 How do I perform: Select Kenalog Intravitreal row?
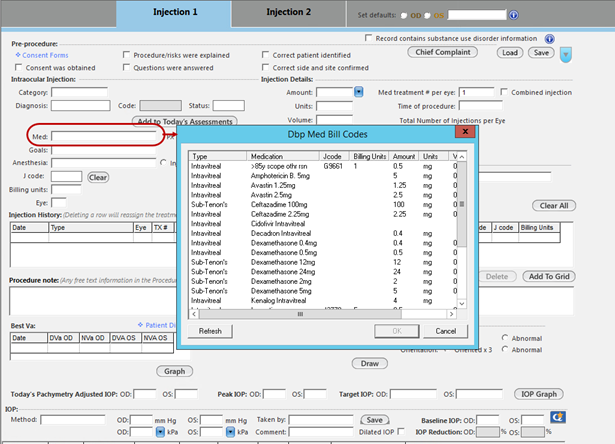tap(324, 300)
